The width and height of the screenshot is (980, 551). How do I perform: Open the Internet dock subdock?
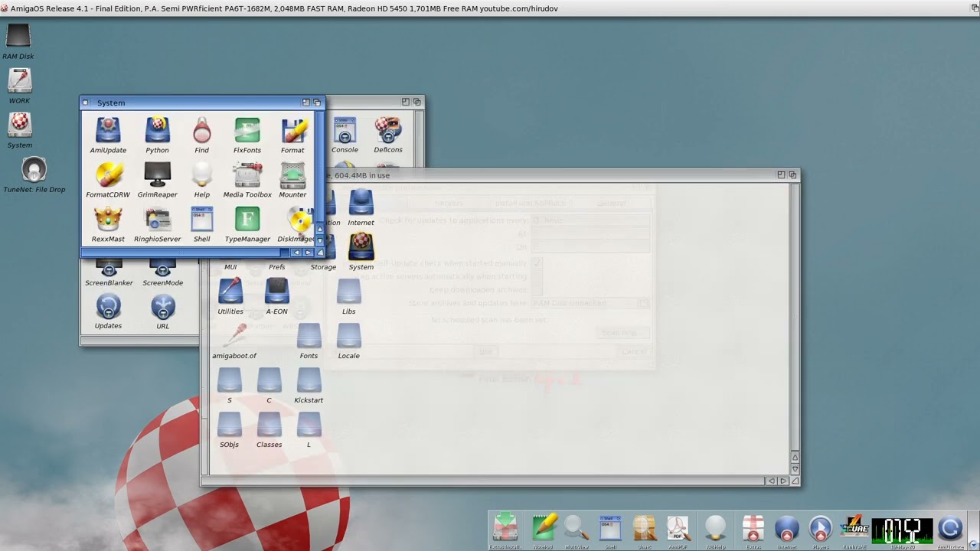tap(787, 530)
